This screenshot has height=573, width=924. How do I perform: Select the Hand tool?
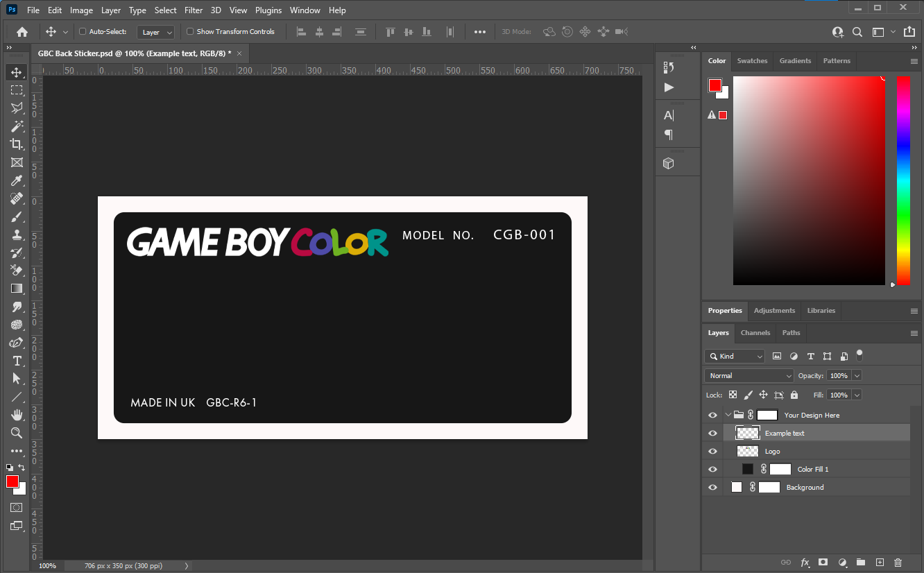pos(17,415)
